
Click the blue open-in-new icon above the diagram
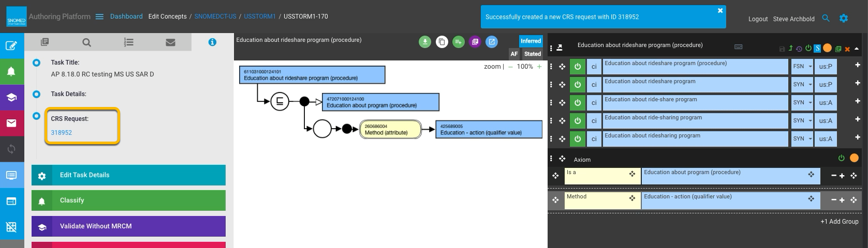tap(492, 42)
